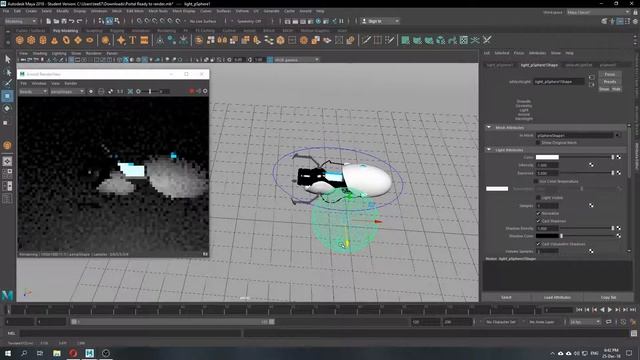Click the polygon Type text tool
The height and width of the screenshot is (360, 640).
(133, 40)
